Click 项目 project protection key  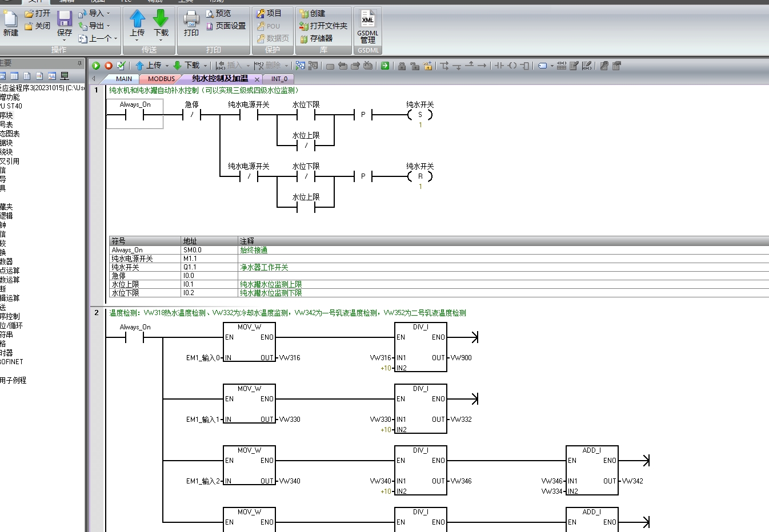coord(269,13)
